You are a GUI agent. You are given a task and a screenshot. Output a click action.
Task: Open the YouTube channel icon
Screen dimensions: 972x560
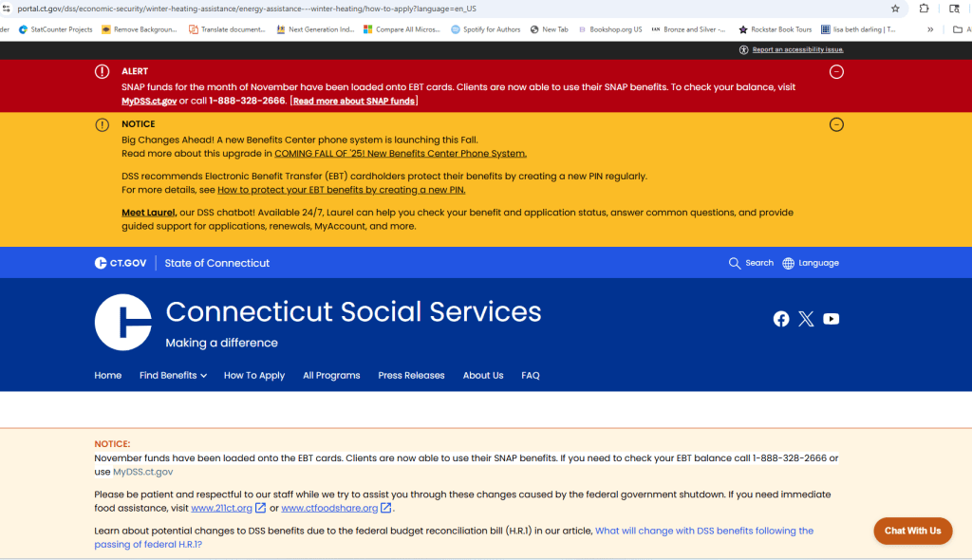click(832, 319)
